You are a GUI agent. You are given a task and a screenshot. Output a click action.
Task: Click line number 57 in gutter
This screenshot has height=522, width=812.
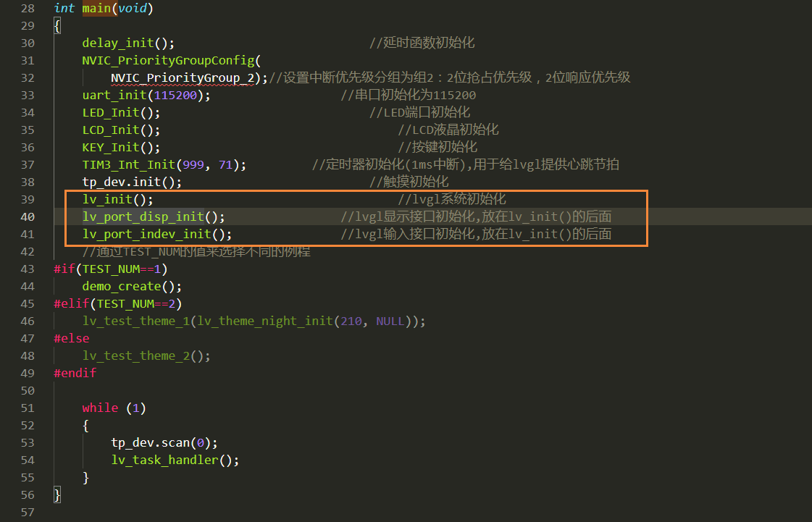pyautogui.click(x=28, y=513)
